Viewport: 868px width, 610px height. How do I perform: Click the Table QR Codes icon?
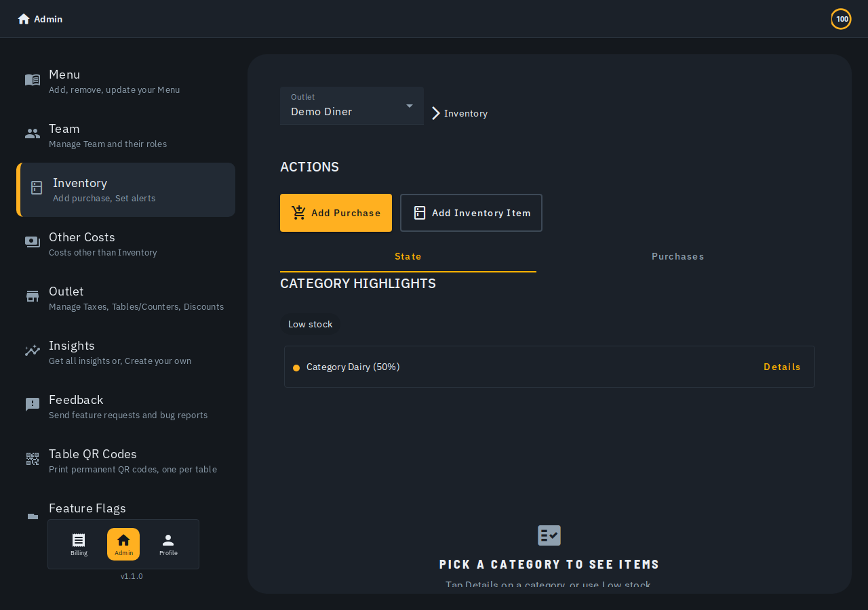click(x=33, y=459)
